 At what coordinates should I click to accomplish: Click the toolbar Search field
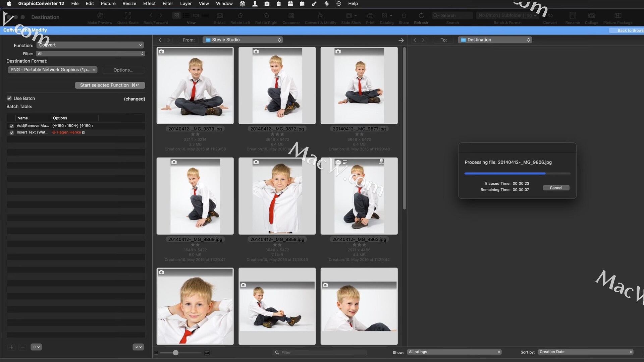(452, 15)
